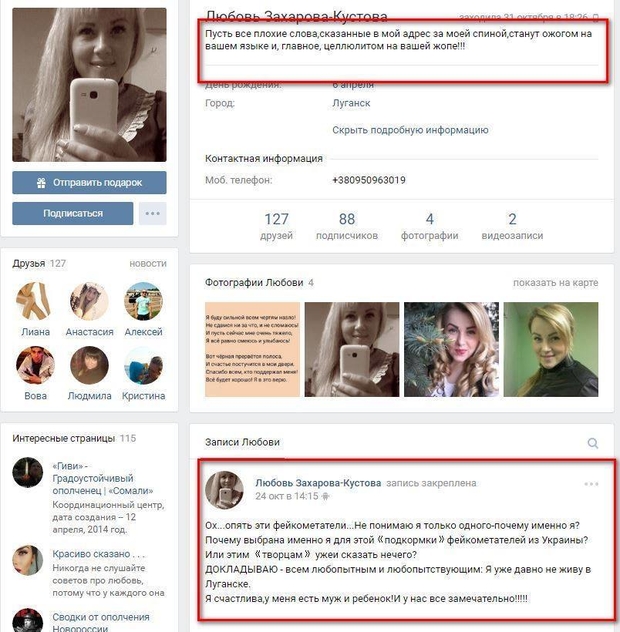This screenshot has width=620, height=632.
Task: Open the Красиво сказано page link
Action: coord(98,554)
